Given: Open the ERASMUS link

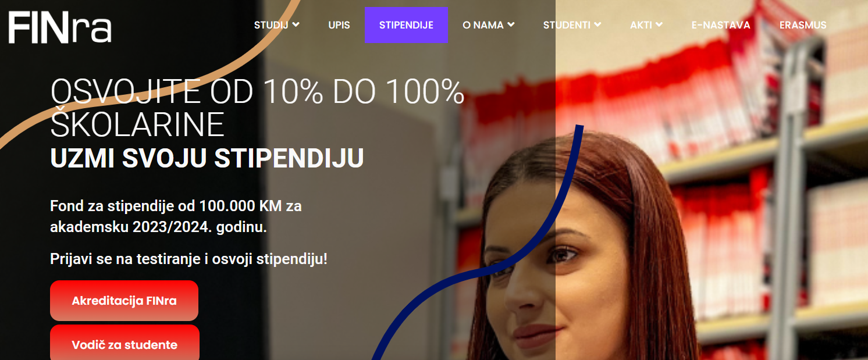Looking at the screenshot, I should 803,25.
